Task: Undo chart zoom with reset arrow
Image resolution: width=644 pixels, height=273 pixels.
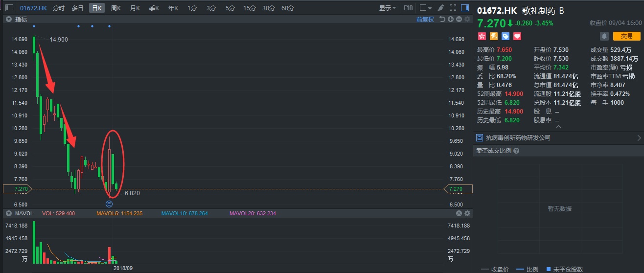Action: (x=442, y=19)
